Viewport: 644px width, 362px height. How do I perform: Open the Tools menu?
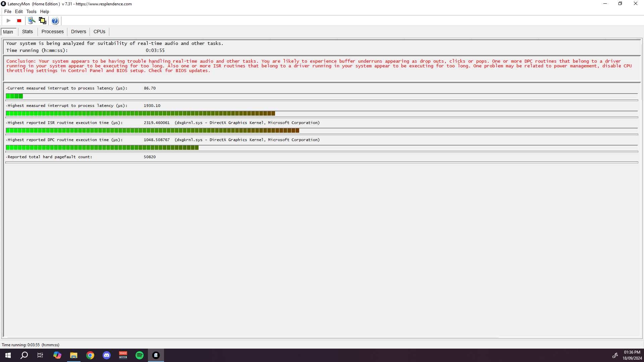click(31, 11)
